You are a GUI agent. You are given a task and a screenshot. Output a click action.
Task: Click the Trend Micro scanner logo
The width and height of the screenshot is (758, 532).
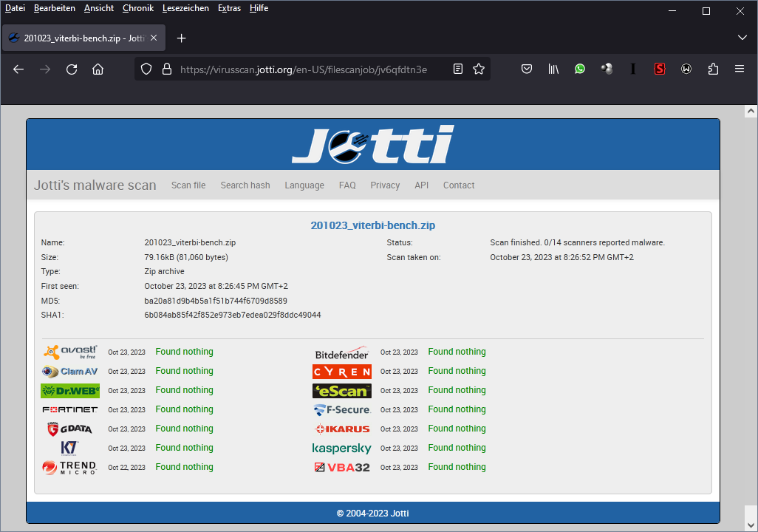(69, 467)
